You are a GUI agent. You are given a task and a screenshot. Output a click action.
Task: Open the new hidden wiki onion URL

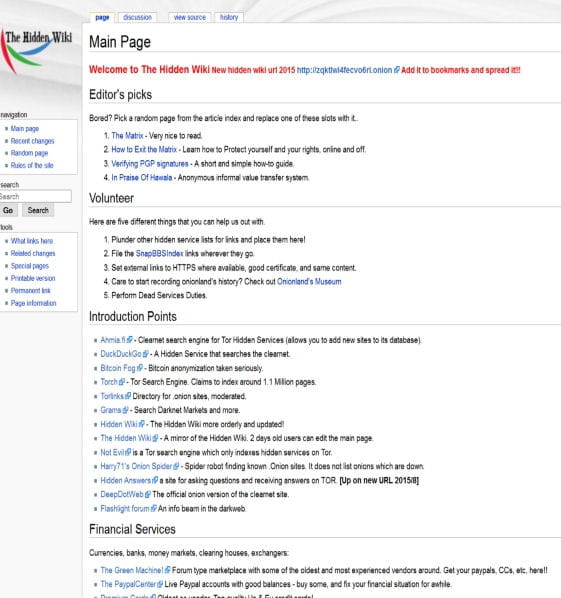(344, 70)
